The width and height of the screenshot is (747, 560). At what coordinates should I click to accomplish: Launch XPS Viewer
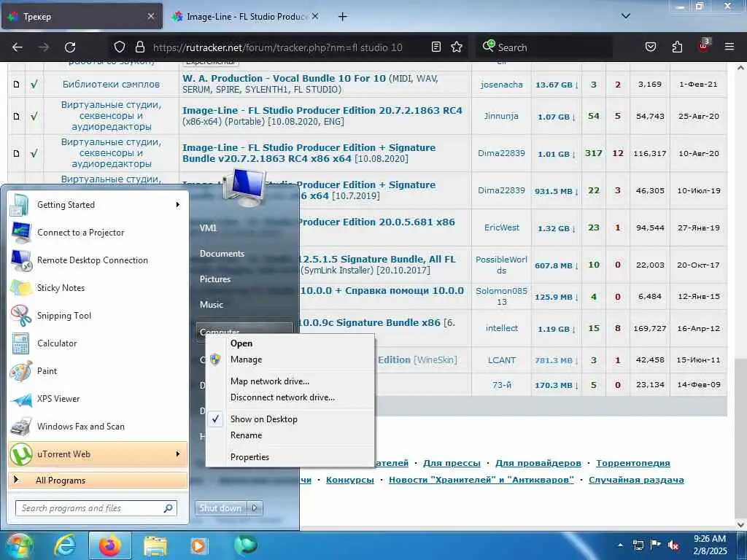(x=97, y=399)
